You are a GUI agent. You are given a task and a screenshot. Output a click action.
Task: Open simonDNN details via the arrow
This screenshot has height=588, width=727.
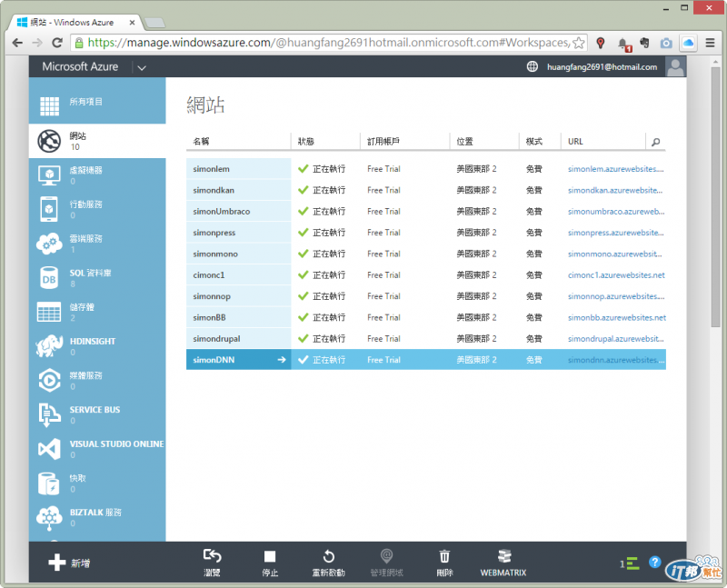282,360
